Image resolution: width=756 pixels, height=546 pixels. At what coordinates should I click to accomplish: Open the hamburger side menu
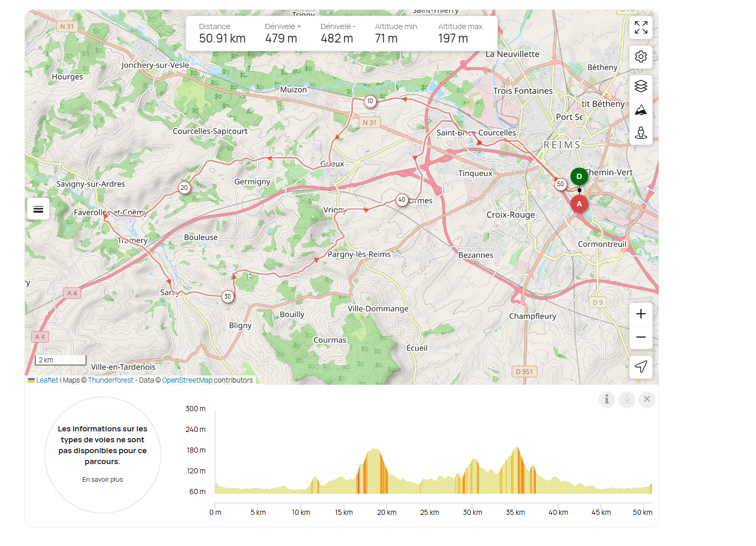point(38,209)
